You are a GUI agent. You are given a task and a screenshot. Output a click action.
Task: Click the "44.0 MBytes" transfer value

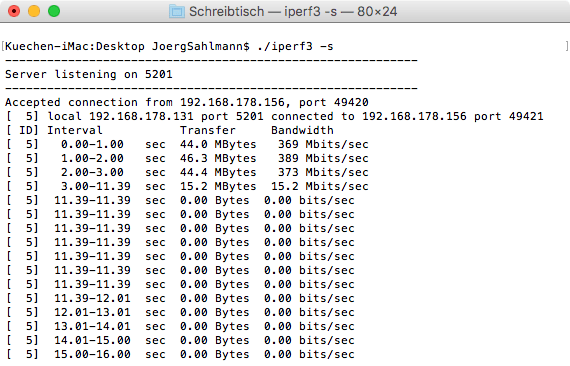tap(218, 144)
